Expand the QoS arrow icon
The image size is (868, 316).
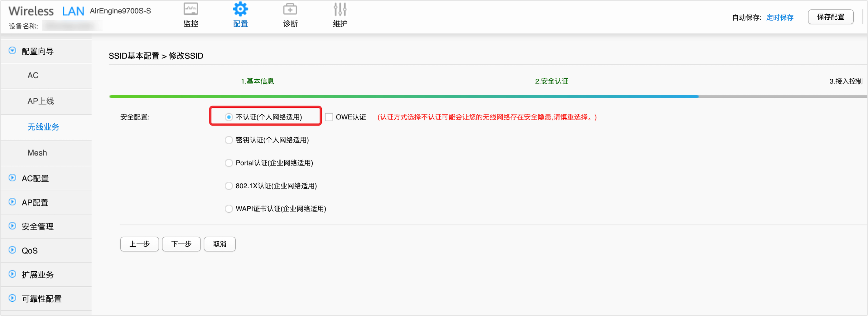click(x=12, y=250)
